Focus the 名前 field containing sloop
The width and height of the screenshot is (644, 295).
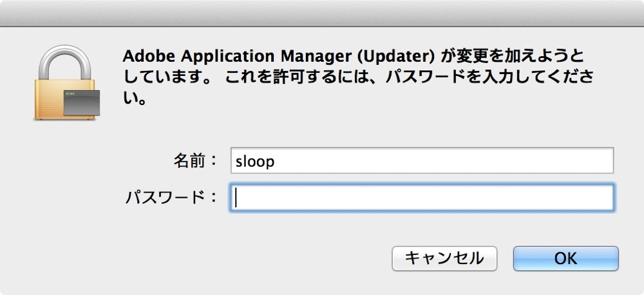422,160
